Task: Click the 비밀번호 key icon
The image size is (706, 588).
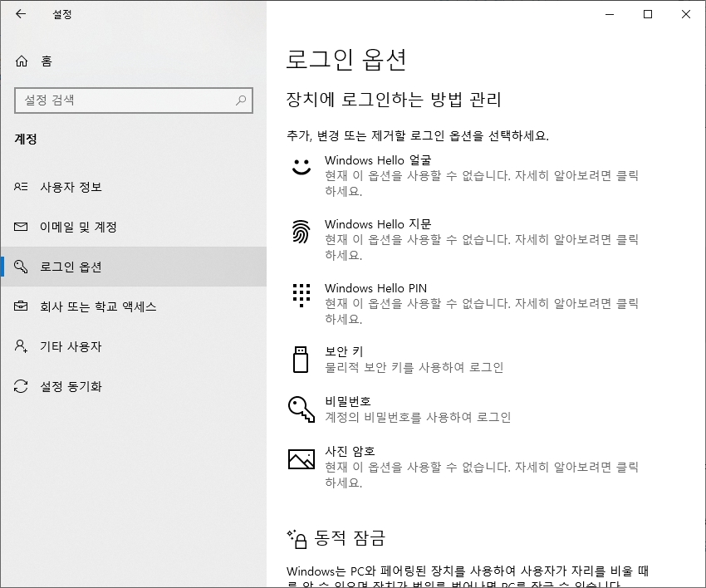Action: point(302,409)
